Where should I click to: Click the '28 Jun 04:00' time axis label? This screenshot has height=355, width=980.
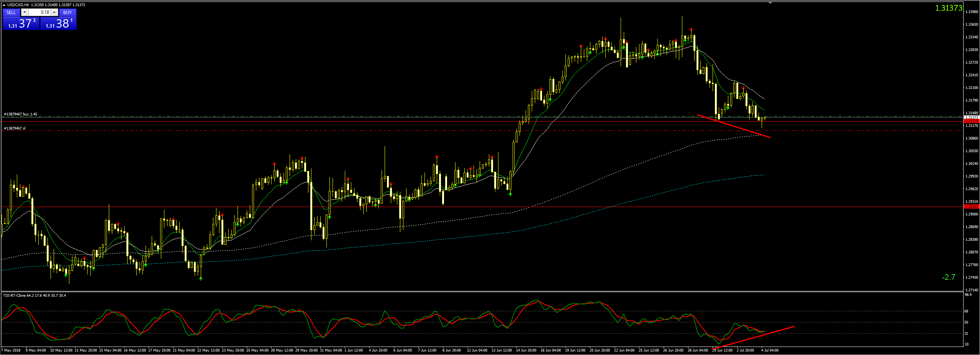pos(698,350)
